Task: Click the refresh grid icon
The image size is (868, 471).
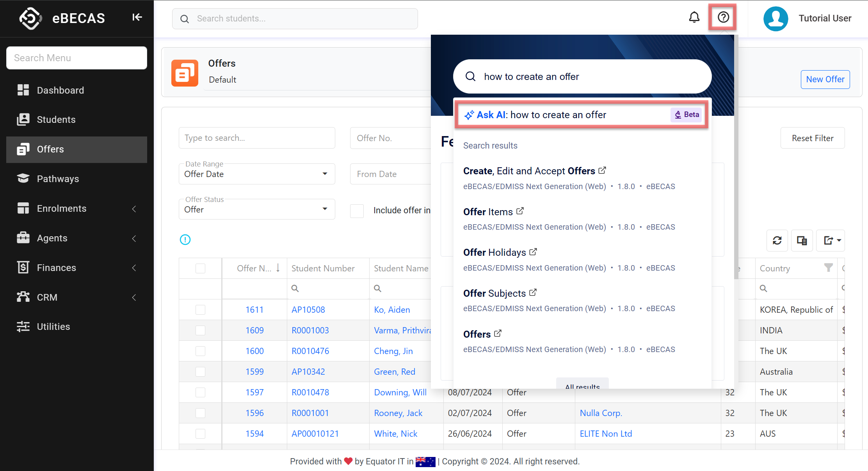Action: tap(777, 241)
